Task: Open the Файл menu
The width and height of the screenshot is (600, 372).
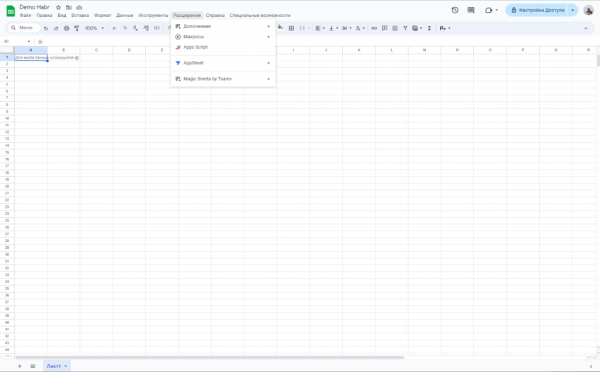Action: (x=25, y=15)
